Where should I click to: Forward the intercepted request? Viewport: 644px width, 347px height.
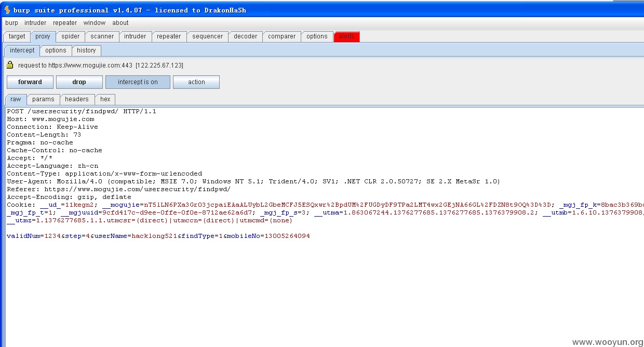point(30,82)
